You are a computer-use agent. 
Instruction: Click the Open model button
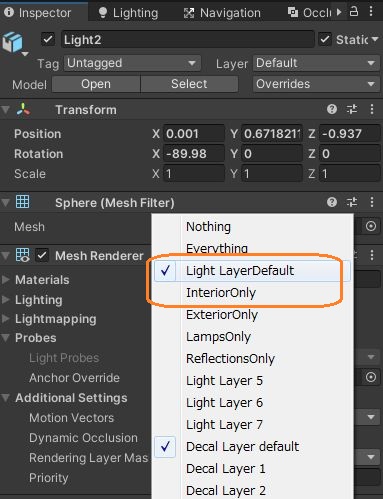pos(96,84)
